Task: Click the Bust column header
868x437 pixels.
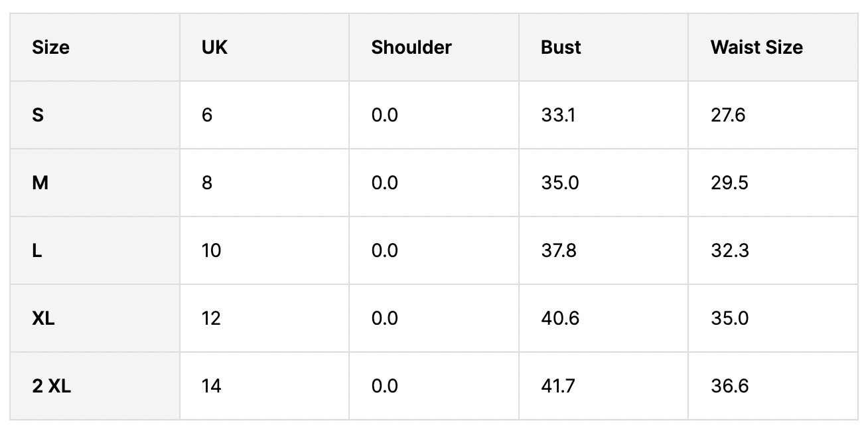Action: coord(561,48)
